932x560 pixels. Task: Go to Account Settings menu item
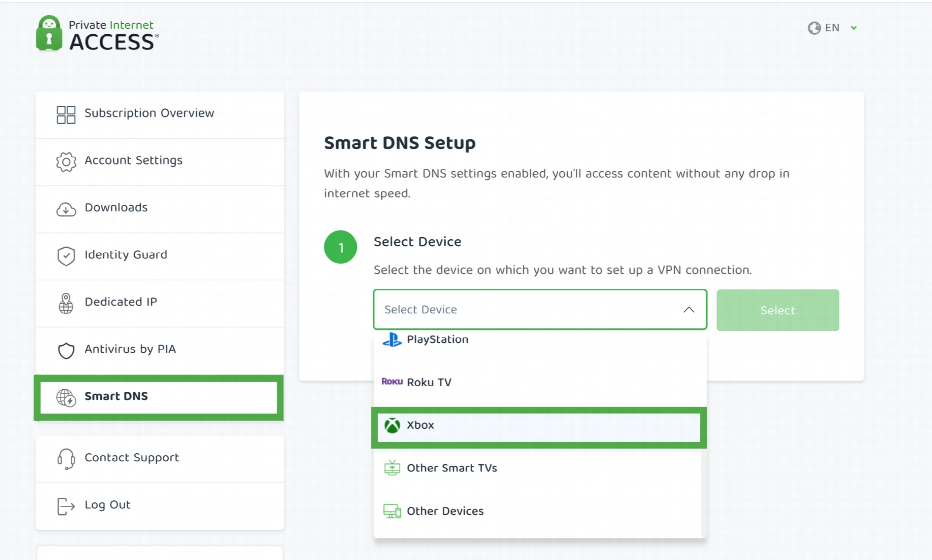tap(160, 162)
